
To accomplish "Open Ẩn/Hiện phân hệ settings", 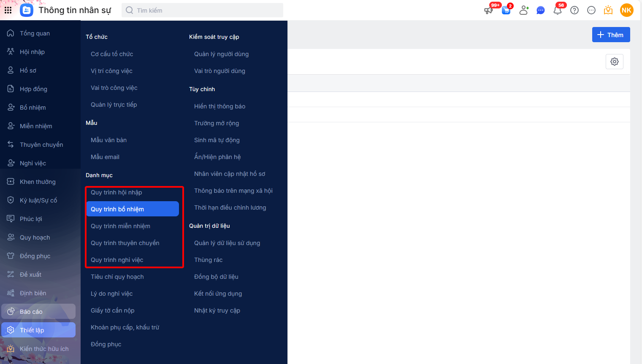I will click(x=217, y=157).
